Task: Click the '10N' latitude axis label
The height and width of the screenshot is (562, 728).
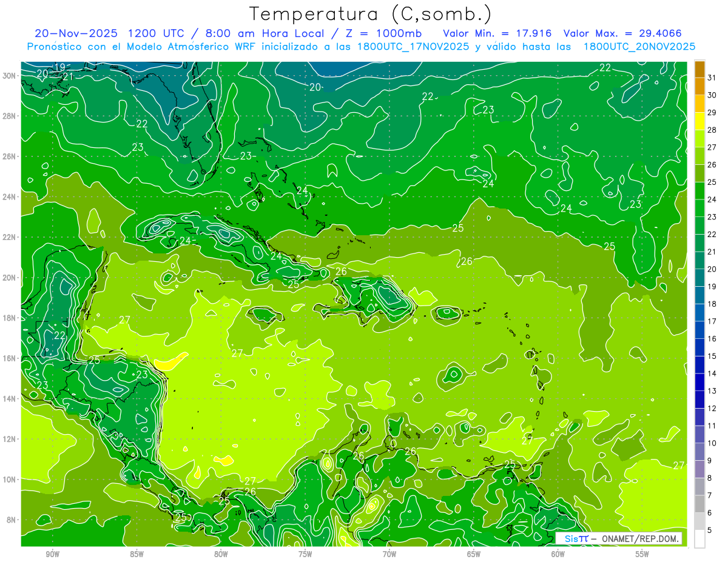Action: [x=9, y=480]
